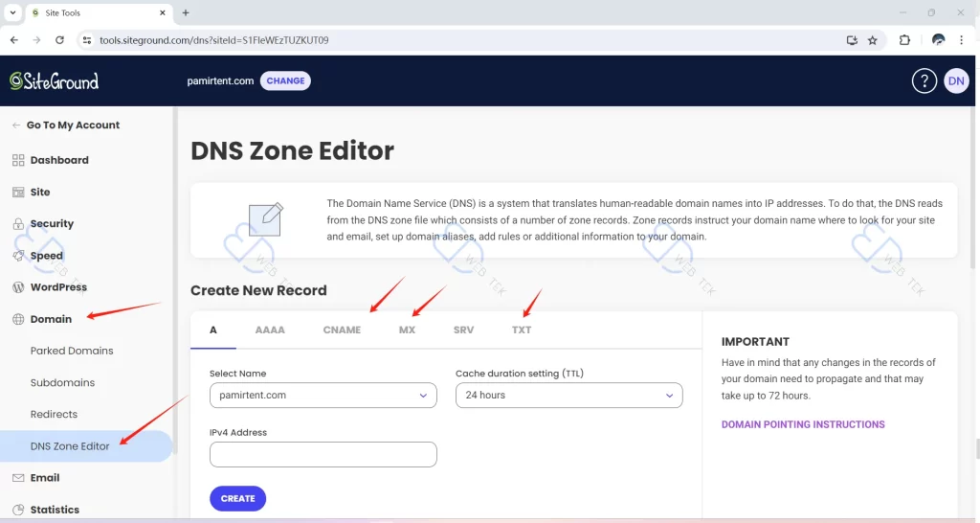Open the browser extensions puzzle icon
980x523 pixels.
904,40
